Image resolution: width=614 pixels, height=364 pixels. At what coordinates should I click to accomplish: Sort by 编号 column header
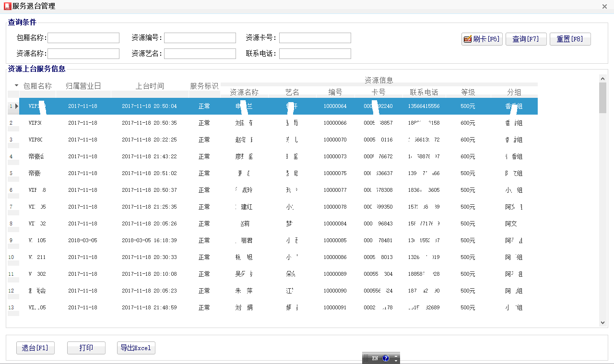point(335,92)
